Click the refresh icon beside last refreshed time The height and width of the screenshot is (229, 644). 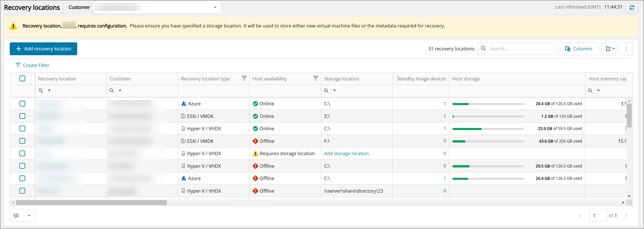[632, 7]
